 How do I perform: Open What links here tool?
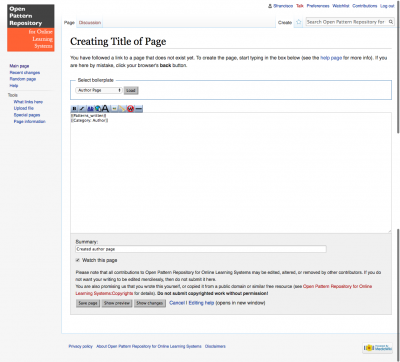click(28, 102)
